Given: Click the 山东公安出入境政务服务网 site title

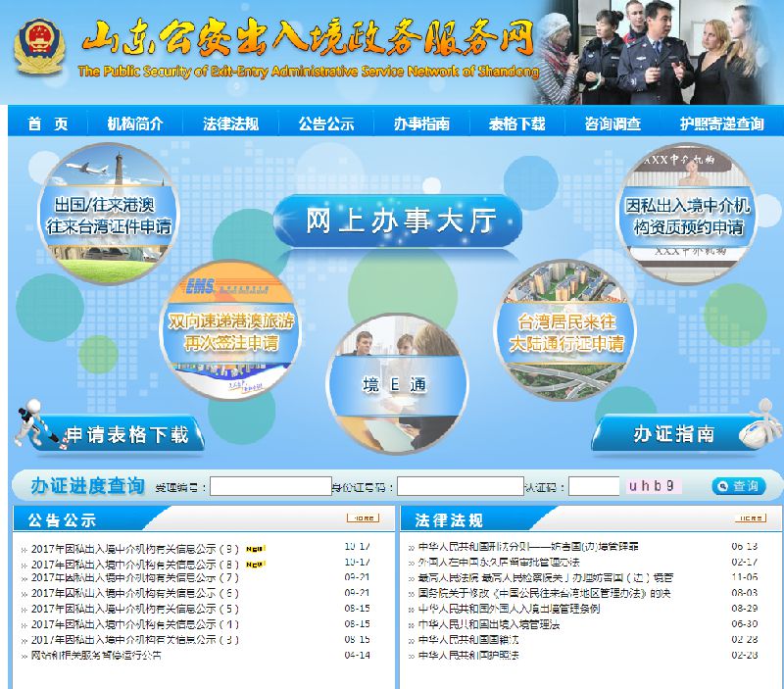Looking at the screenshot, I should (x=309, y=37).
